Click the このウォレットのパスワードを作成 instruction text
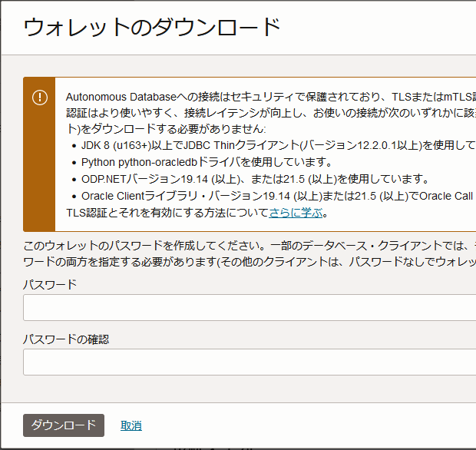The width and height of the screenshot is (476, 450). click(250, 253)
